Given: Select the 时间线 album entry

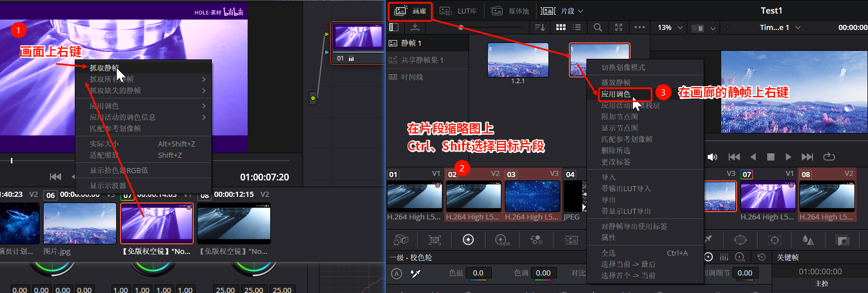Looking at the screenshot, I should (x=428, y=77).
